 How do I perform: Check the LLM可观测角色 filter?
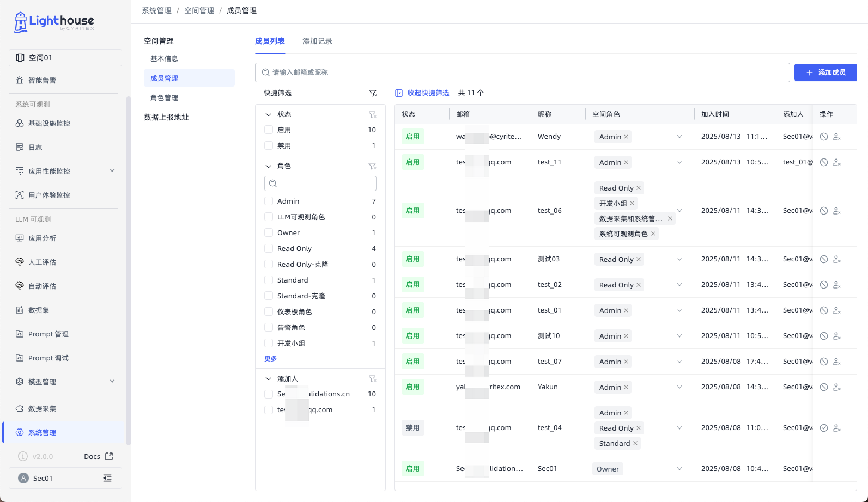pyautogui.click(x=269, y=217)
